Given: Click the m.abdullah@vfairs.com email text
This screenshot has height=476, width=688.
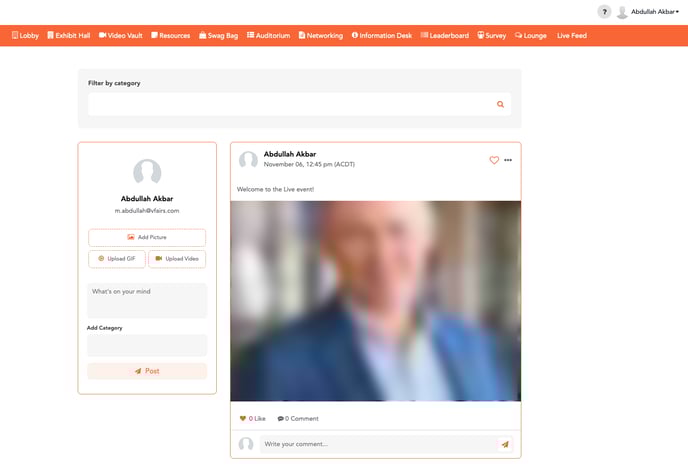Looking at the screenshot, I should pyautogui.click(x=147, y=211).
